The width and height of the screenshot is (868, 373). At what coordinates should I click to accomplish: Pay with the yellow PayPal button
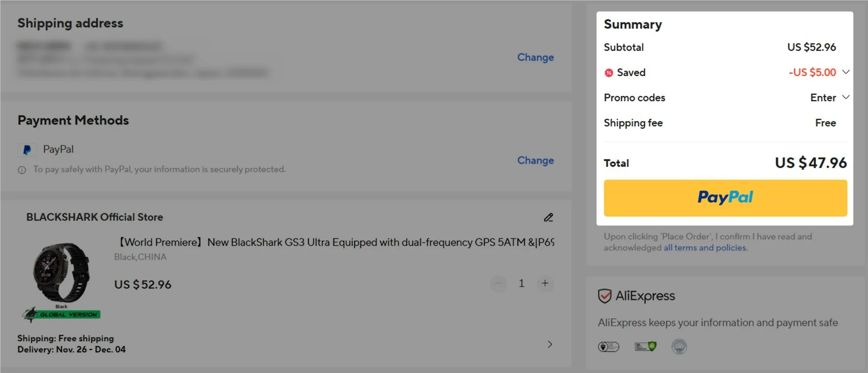[x=725, y=198]
